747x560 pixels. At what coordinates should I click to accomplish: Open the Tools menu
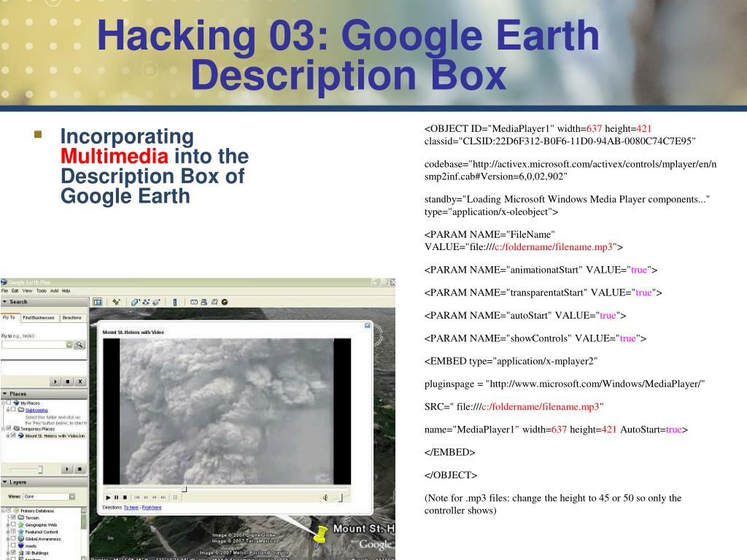[42, 290]
